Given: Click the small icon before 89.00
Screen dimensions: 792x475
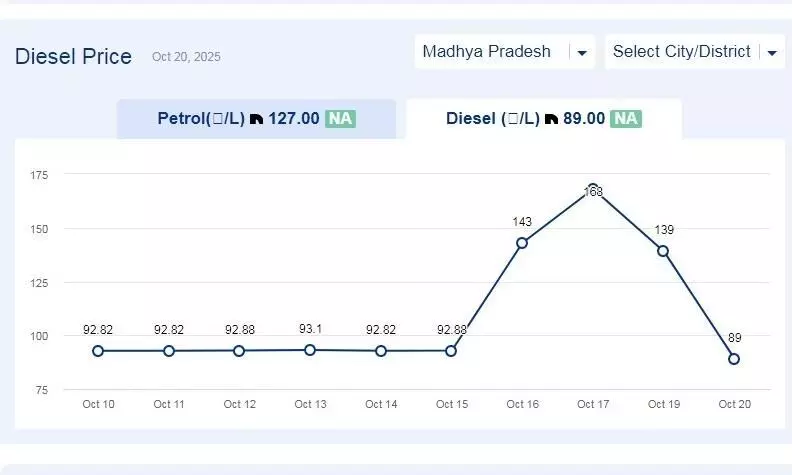Looking at the screenshot, I should (550, 119).
